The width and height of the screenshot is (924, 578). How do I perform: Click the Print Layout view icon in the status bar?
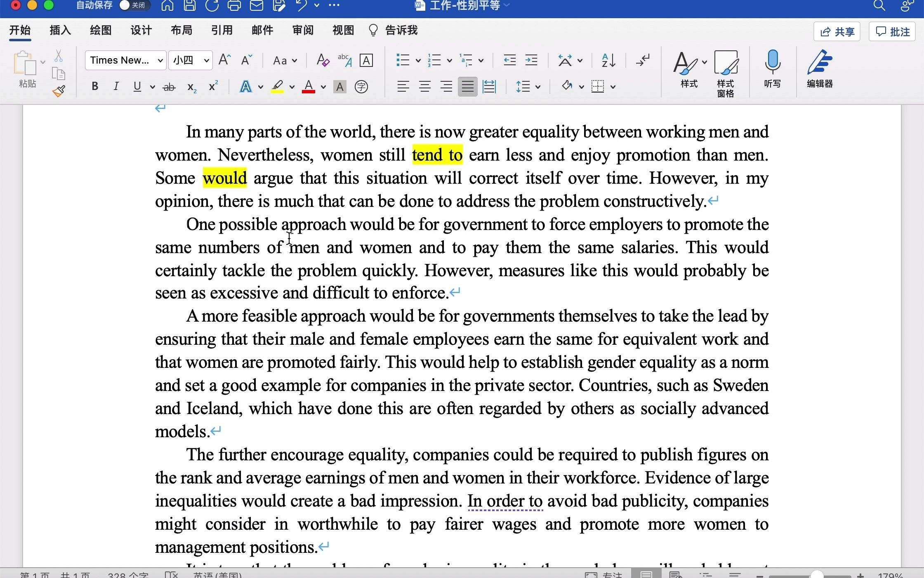(x=646, y=574)
